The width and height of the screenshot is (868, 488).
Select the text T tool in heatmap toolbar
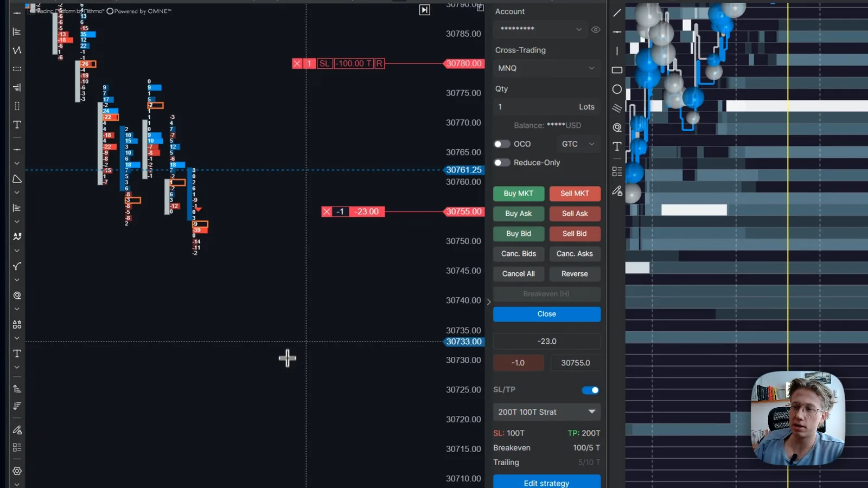[617, 146]
